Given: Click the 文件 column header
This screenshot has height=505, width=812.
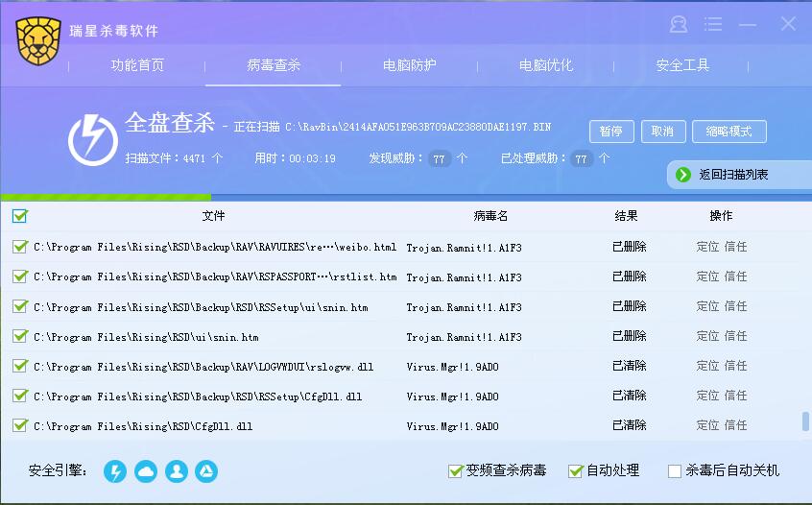Looking at the screenshot, I should point(213,216).
